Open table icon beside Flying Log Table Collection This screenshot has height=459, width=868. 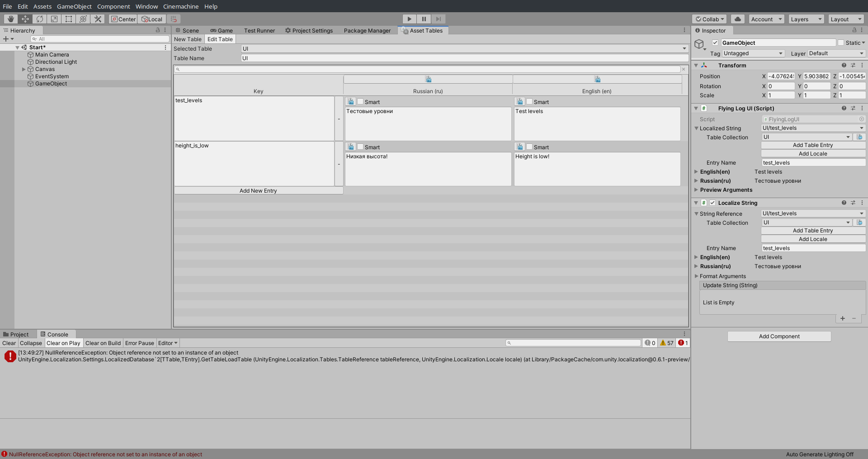859,137
